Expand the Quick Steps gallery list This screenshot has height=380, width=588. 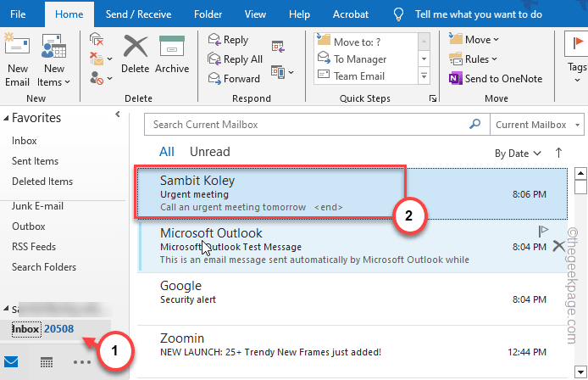(x=424, y=75)
